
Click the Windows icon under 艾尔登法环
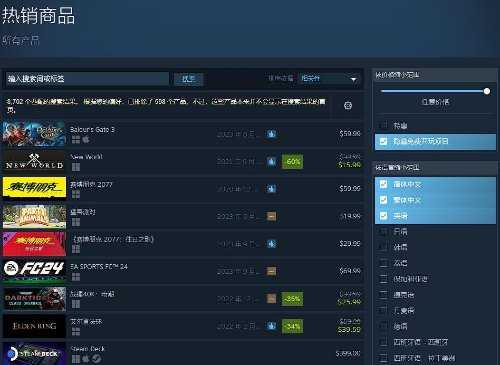pos(76,331)
